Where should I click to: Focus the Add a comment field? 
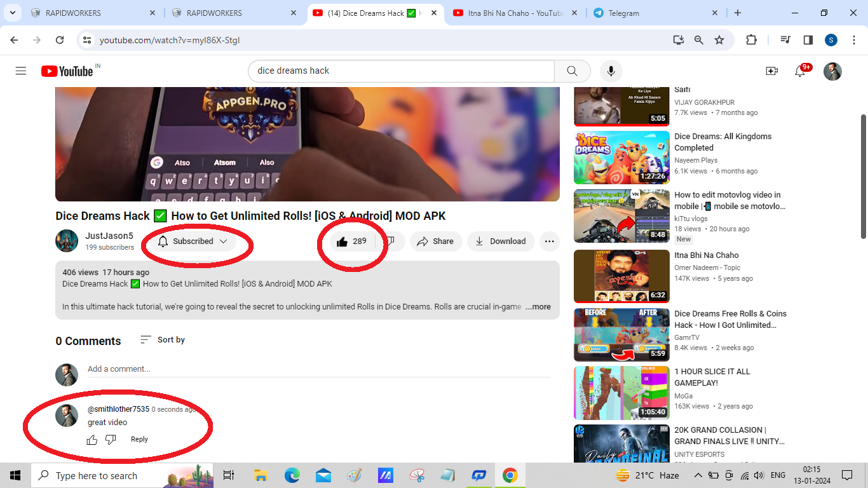[319, 369]
